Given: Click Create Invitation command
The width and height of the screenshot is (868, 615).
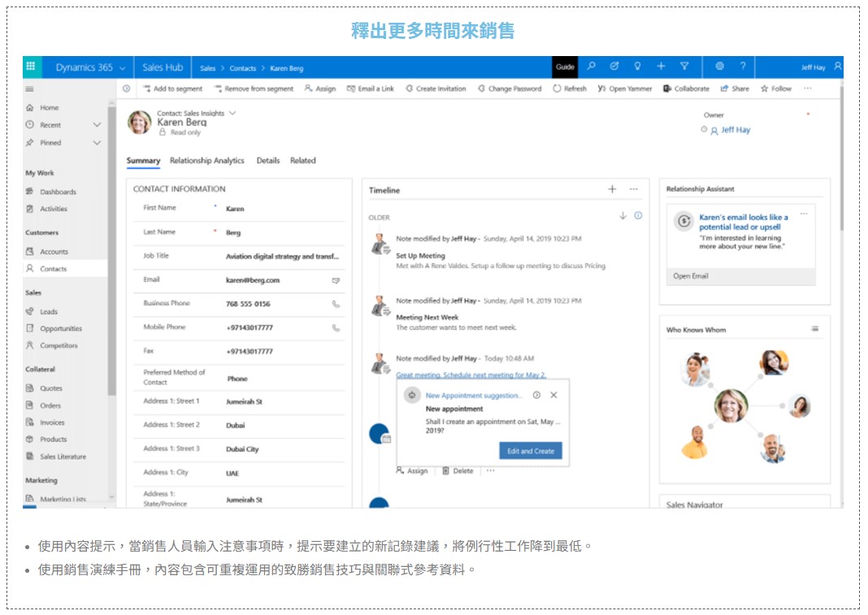Looking at the screenshot, I should point(436,89).
